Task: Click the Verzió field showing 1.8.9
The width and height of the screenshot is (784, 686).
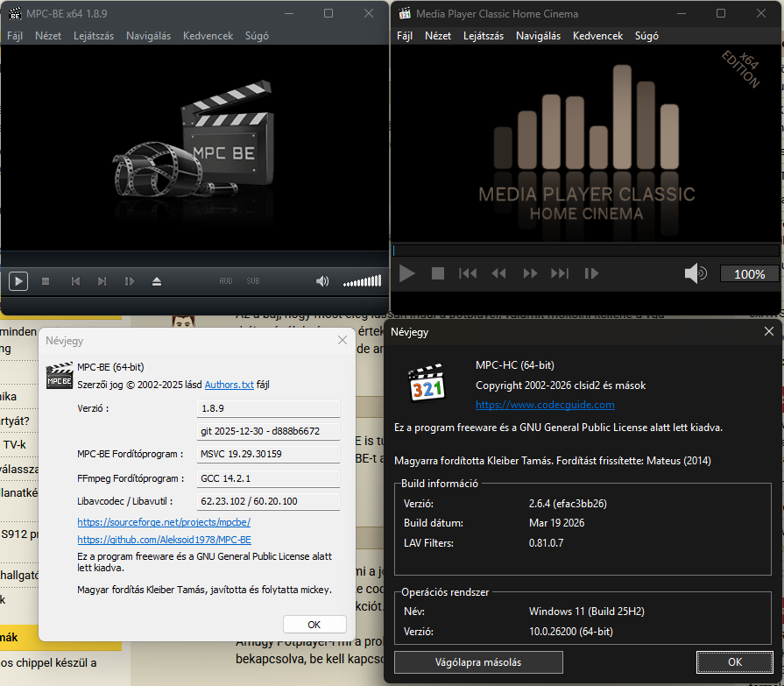Action: (x=269, y=408)
